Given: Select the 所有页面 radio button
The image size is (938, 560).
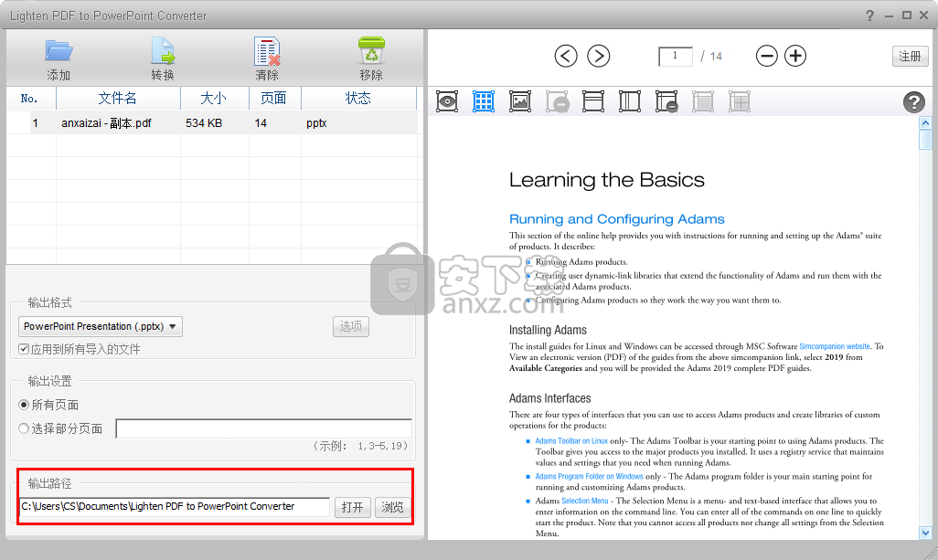Looking at the screenshot, I should point(24,405).
